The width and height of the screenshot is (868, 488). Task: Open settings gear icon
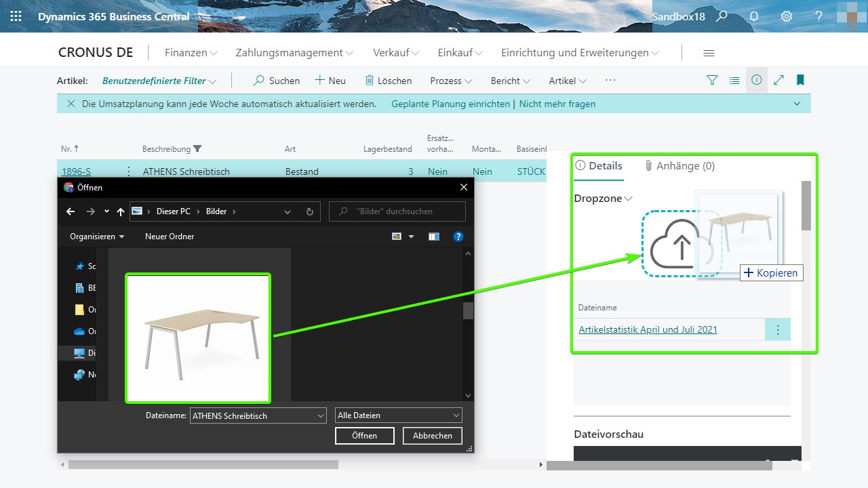pos(787,16)
